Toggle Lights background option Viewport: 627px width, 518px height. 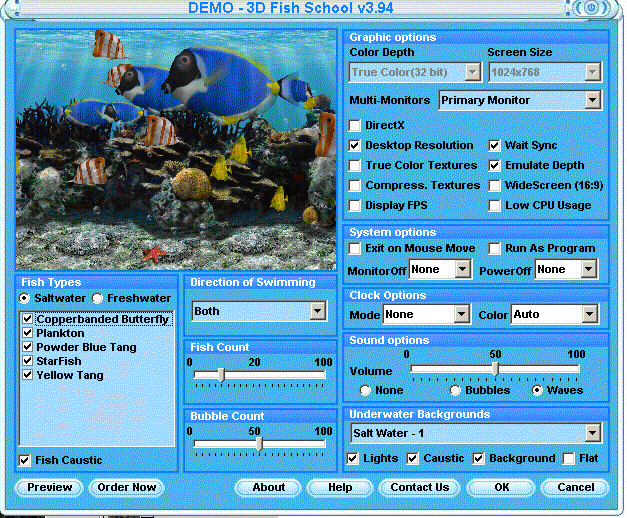pyautogui.click(x=352, y=458)
